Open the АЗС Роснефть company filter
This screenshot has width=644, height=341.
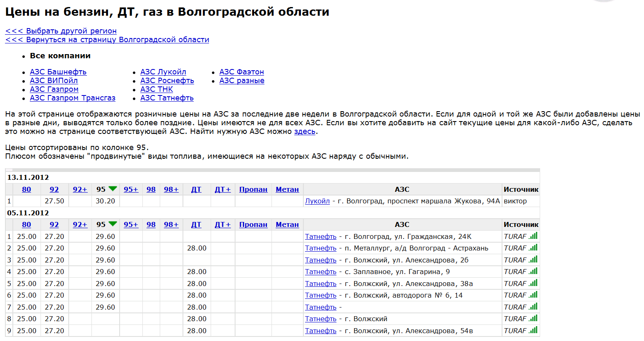[x=167, y=81]
